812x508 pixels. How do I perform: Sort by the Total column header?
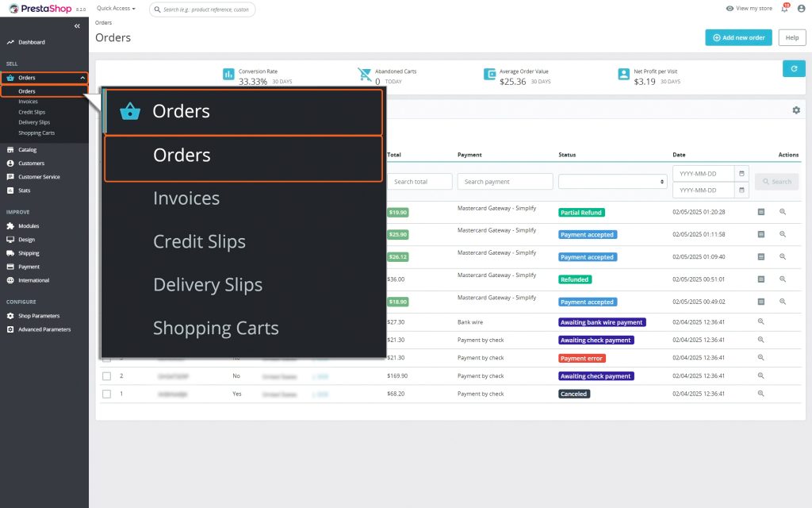point(394,155)
